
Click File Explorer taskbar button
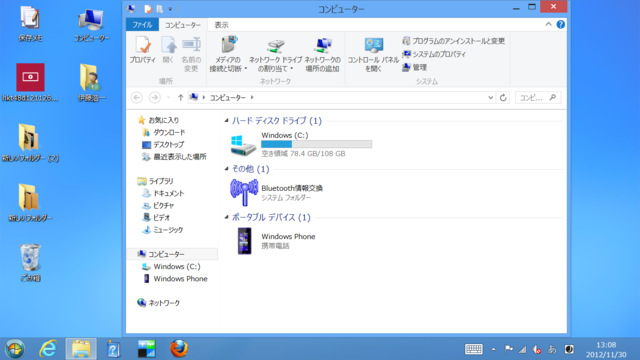[81, 349]
